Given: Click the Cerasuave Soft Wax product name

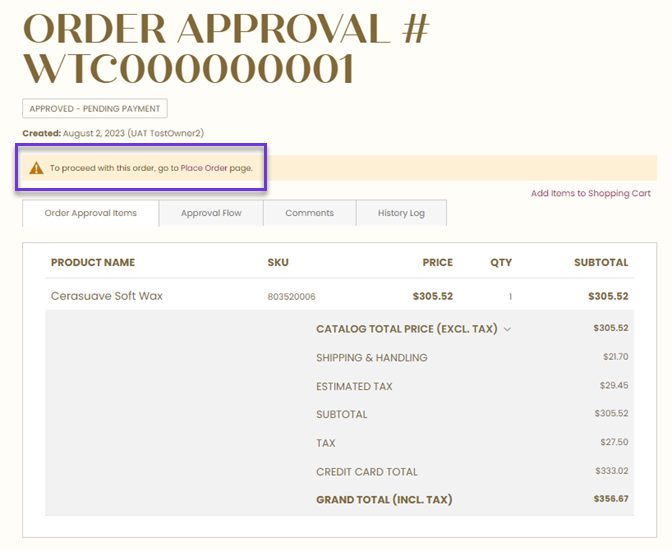Looking at the screenshot, I should 107,296.
